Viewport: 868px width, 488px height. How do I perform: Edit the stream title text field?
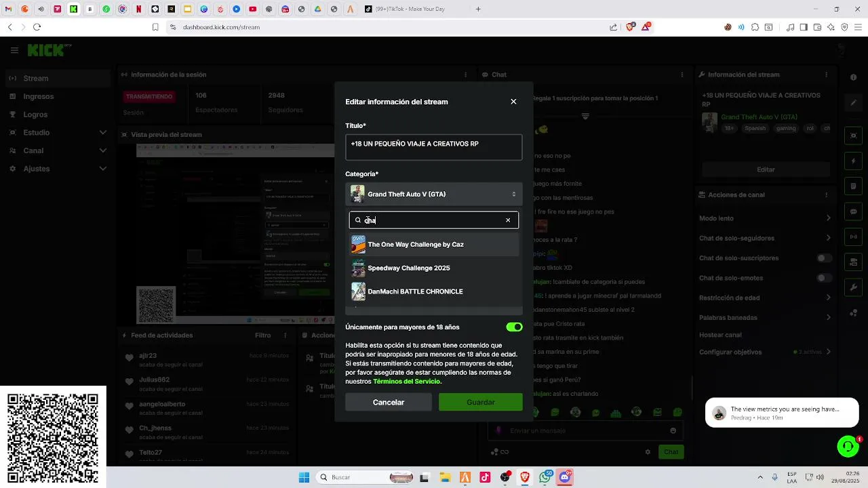[434, 147]
